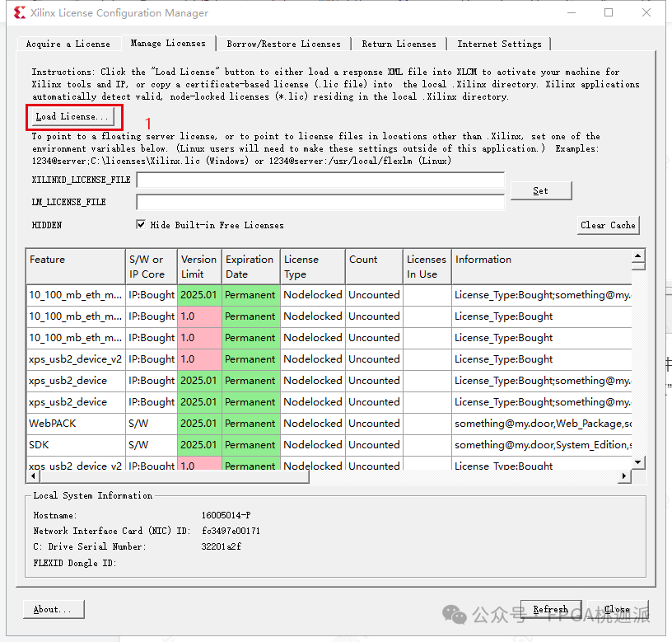Click the Load License button

pyautogui.click(x=72, y=117)
